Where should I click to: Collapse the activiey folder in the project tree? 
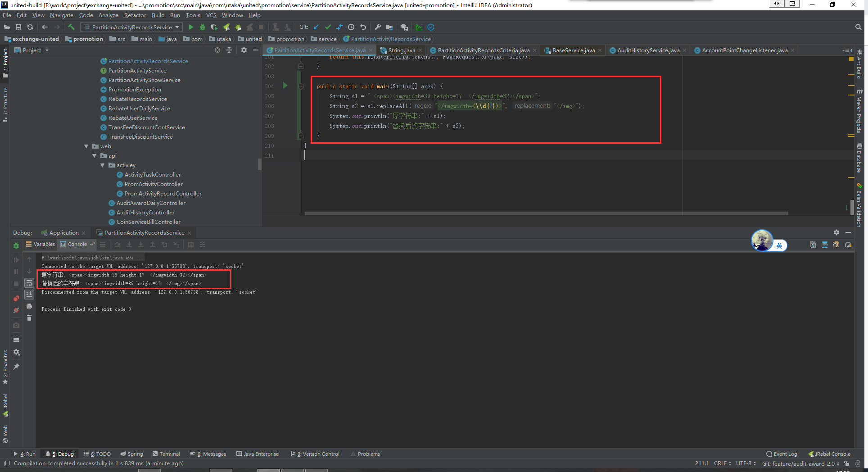pyautogui.click(x=103, y=165)
